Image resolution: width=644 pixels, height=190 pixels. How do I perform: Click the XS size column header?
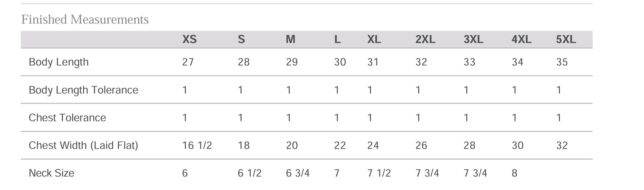click(x=189, y=39)
